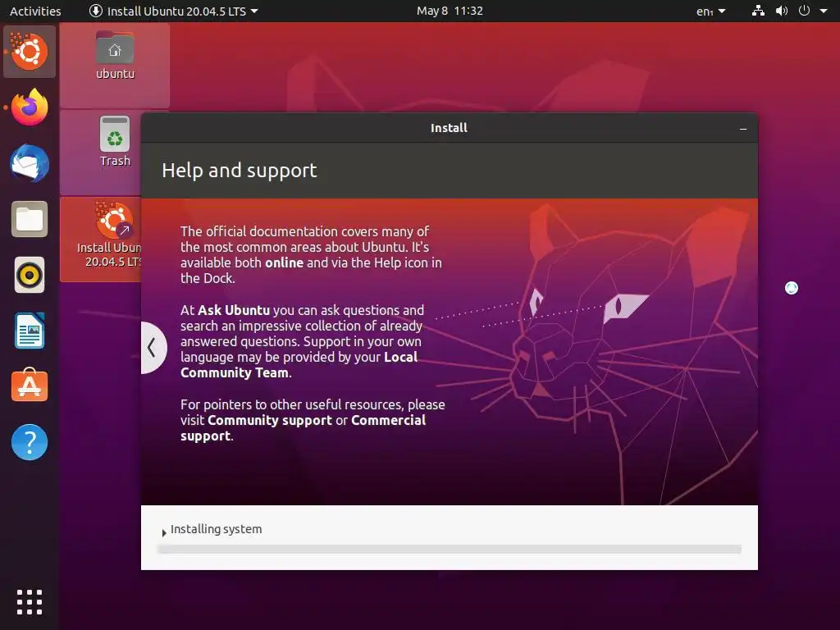Open the Ubuntu installer icon in dock
This screenshot has height=630, width=840.
(x=30, y=52)
